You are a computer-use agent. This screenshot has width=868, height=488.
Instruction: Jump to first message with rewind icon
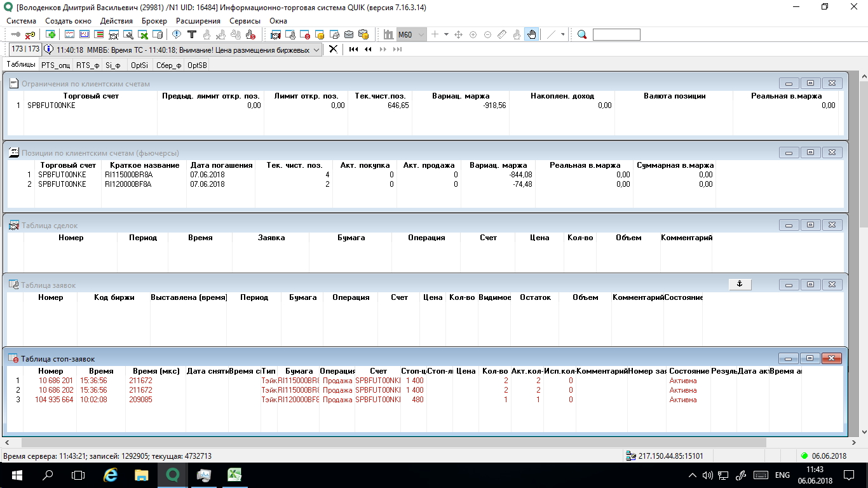(353, 50)
